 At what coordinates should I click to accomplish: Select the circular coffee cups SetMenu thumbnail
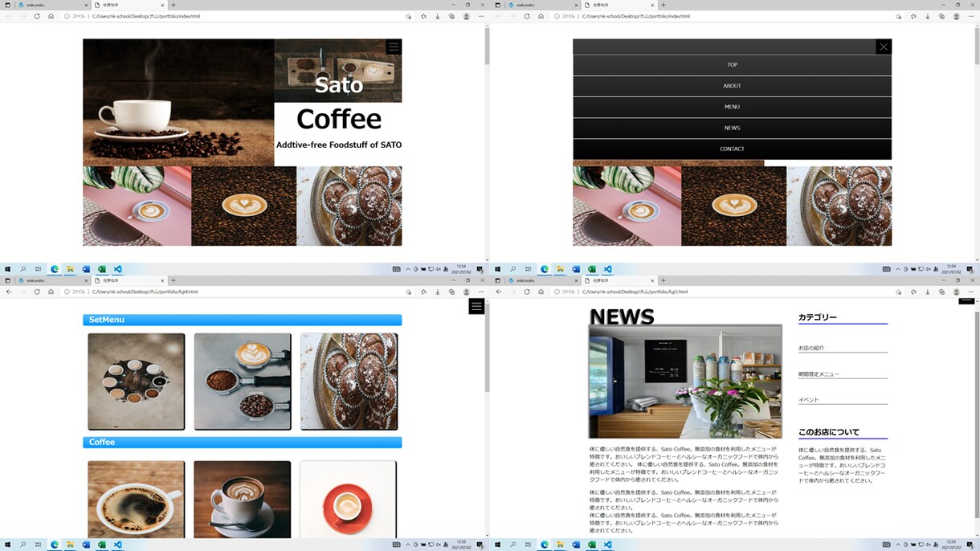click(137, 382)
